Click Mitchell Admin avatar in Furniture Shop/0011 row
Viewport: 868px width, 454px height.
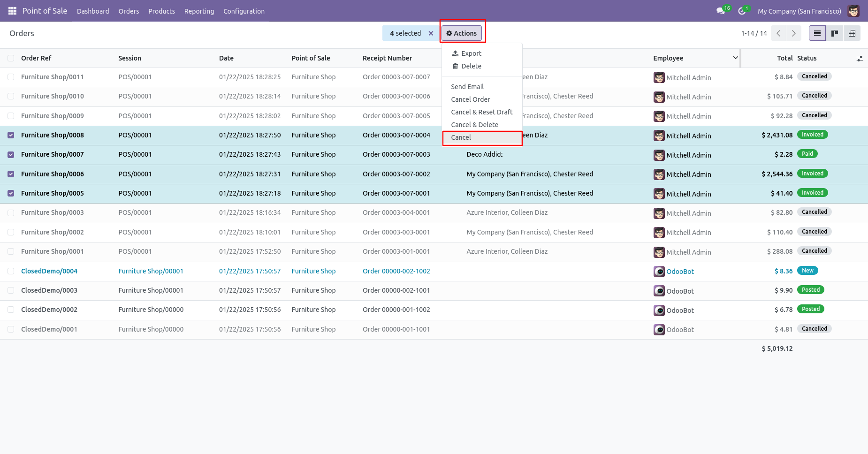[x=659, y=77]
